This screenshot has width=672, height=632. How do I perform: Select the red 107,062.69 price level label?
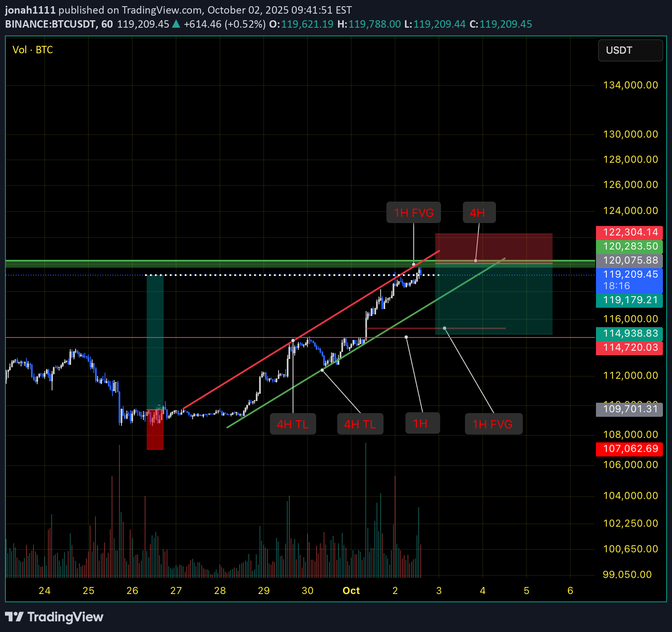[629, 449]
